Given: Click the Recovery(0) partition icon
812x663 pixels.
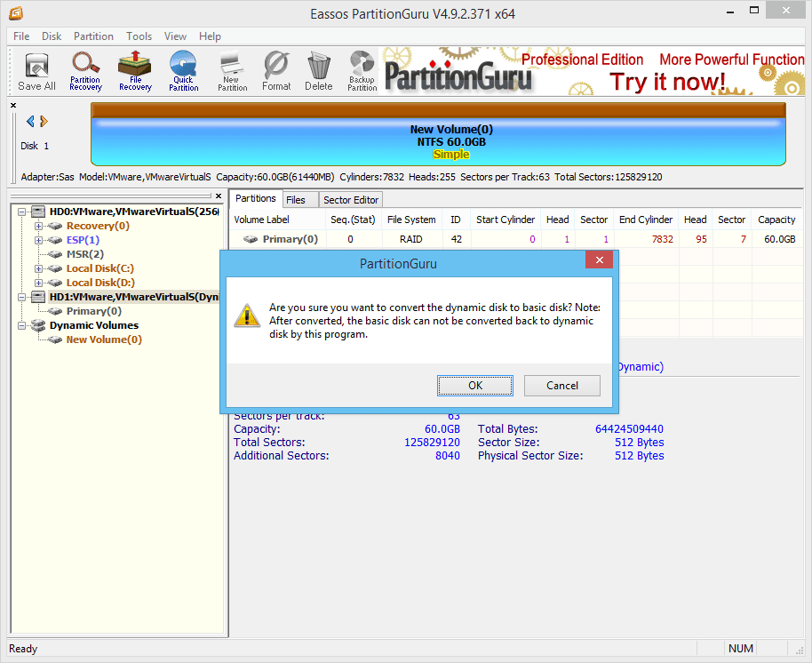Looking at the screenshot, I should [x=55, y=226].
